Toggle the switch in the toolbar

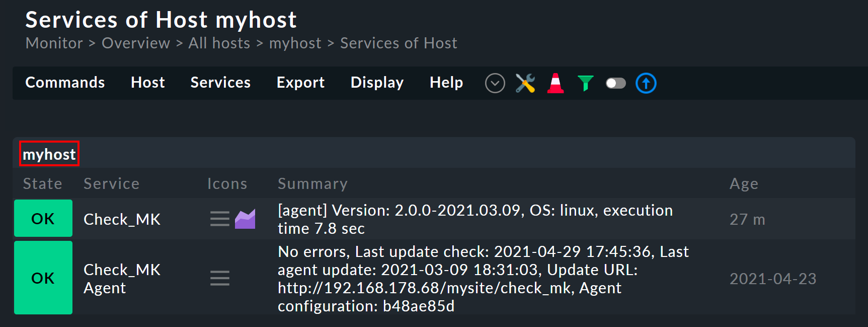point(615,83)
